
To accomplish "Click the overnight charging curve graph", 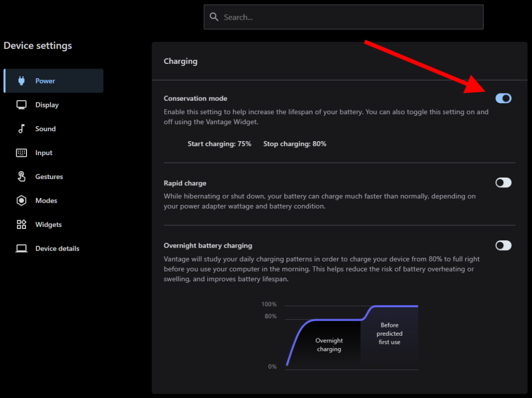I will (352, 336).
